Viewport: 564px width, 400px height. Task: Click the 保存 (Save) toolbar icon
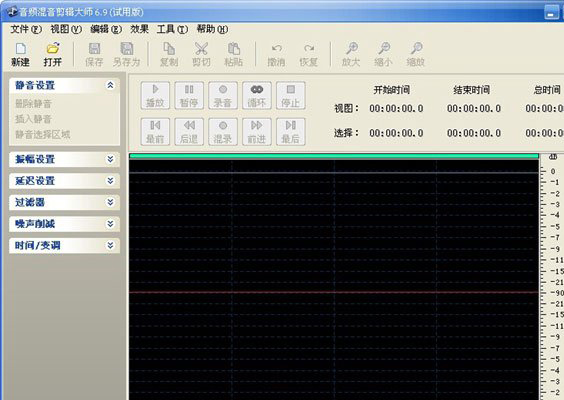point(94,54)
